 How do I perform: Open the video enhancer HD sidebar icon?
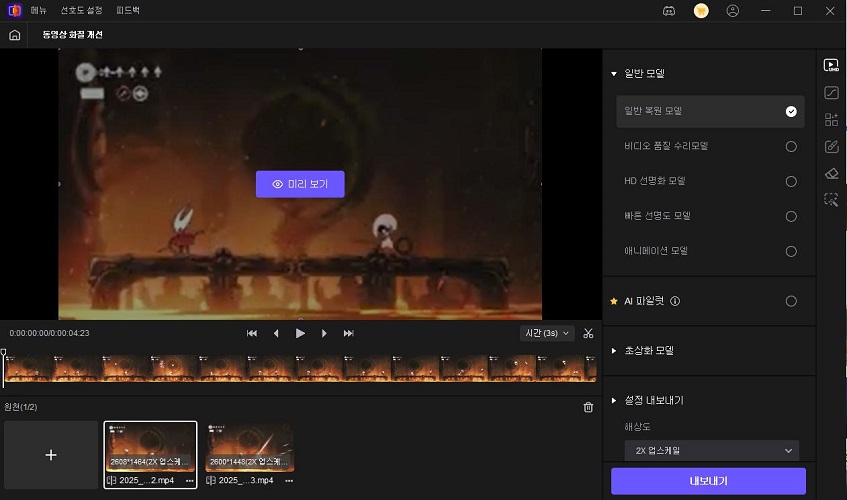pos(831,65)
